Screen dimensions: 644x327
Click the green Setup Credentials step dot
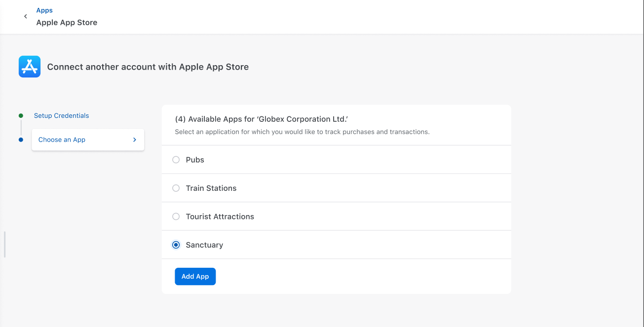[21, 116]
